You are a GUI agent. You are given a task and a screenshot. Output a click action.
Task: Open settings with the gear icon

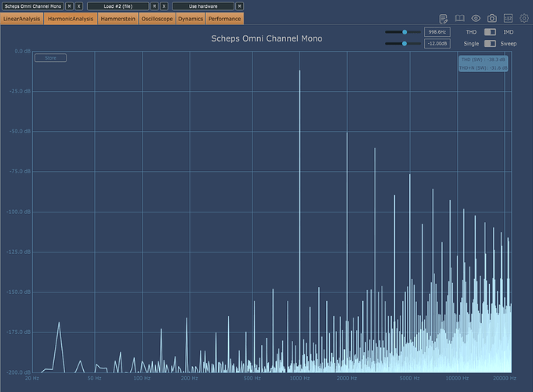[x=524, y=18]
